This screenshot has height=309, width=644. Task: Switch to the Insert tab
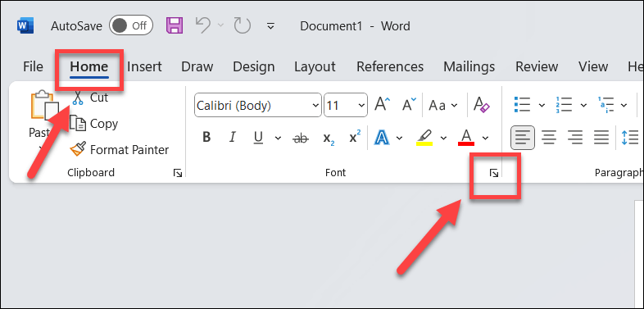coord(144,66)
